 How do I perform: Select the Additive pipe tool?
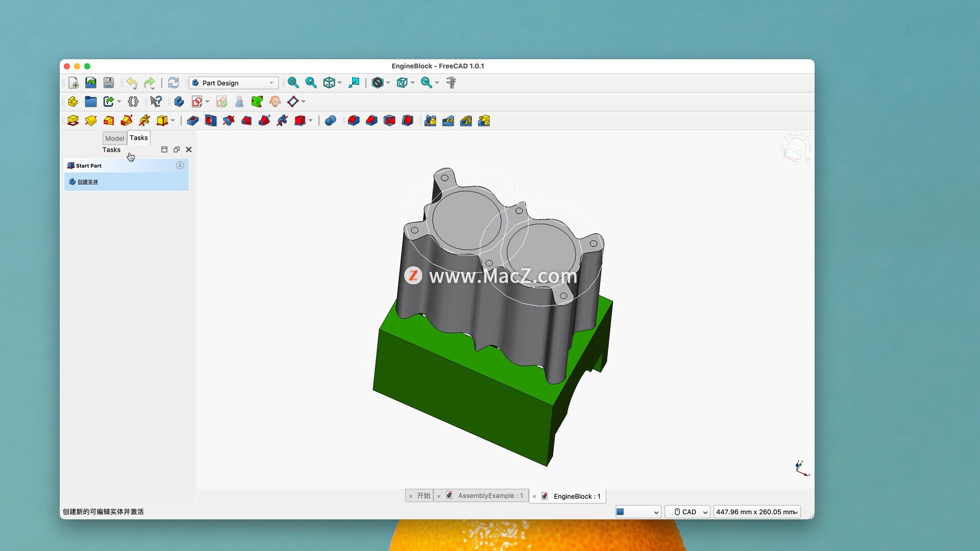(x=127, y=120)
